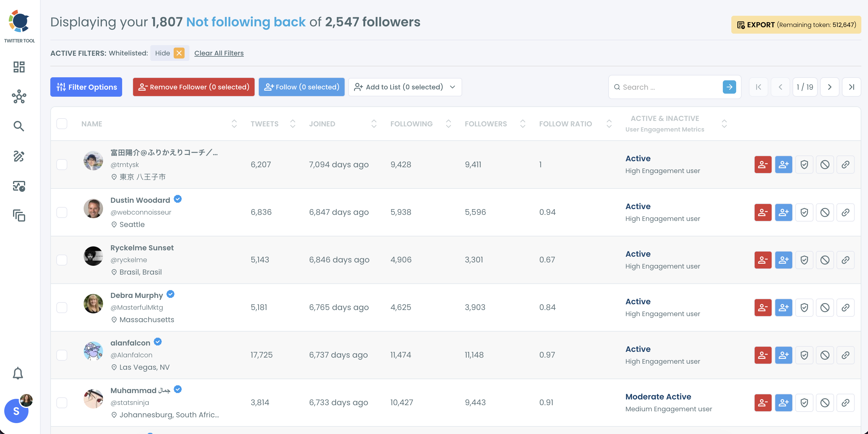
Task: Click the handle @Alanfalcon
Action: pyautogui.click(x=131, y=355)
